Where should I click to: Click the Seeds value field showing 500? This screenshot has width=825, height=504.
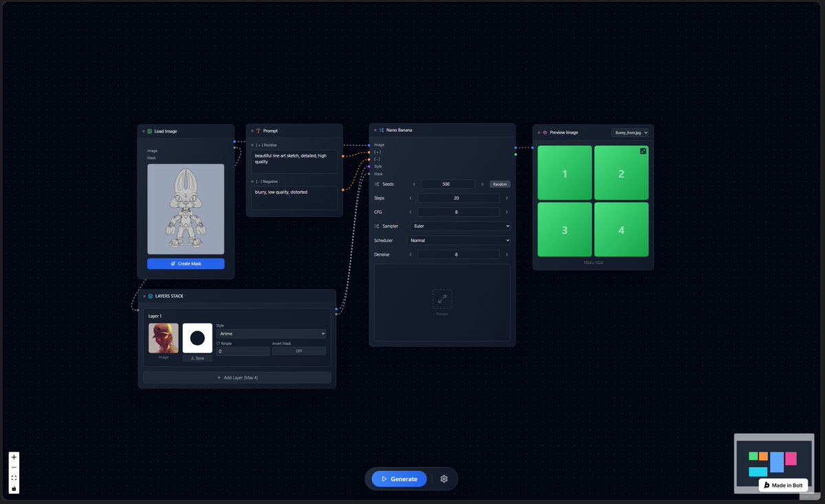point(448,184)
